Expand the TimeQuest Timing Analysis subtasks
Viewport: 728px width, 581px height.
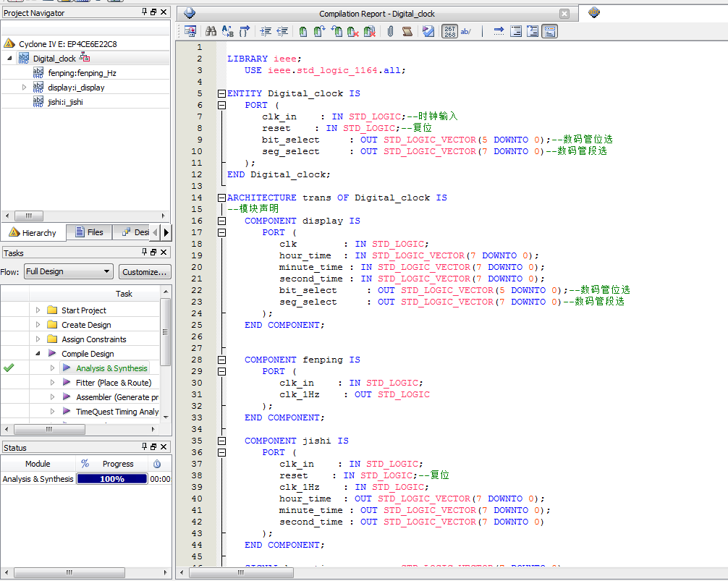click(52, 411)
